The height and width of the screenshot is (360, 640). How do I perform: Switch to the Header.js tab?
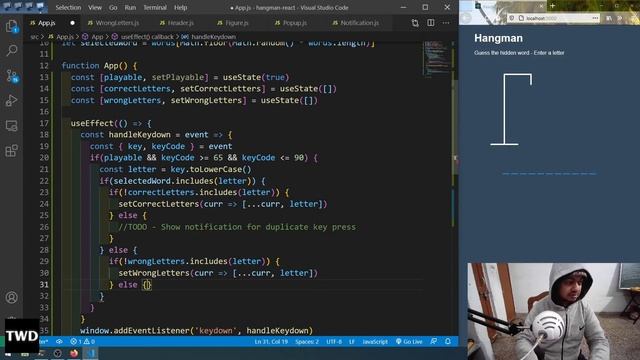(177, 23)
